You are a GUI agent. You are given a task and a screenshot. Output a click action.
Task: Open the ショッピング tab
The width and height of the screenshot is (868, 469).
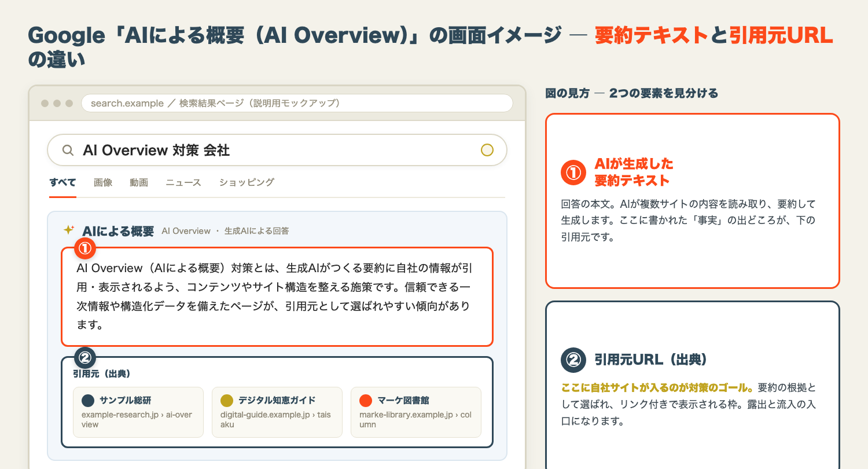[x=247, y=182]
